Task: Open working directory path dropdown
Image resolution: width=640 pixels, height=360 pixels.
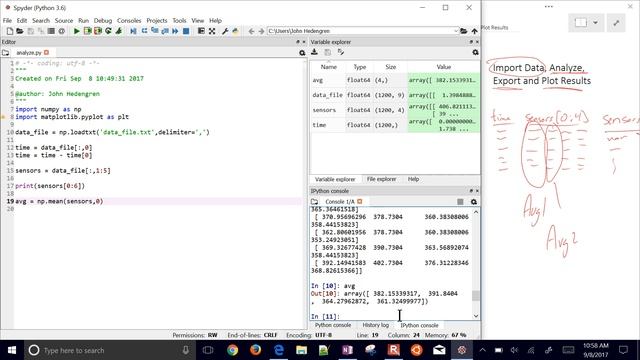Action: [x=456, y=31]
